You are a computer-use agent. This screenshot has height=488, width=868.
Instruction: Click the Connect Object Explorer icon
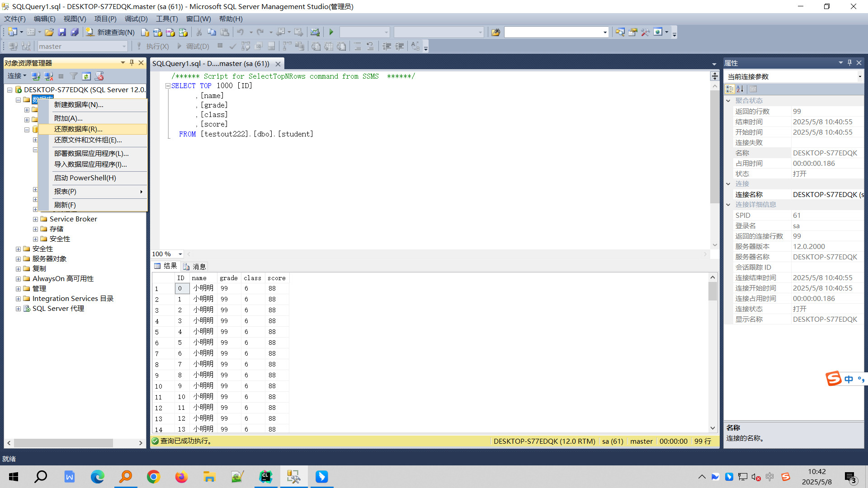pos(36,76)
